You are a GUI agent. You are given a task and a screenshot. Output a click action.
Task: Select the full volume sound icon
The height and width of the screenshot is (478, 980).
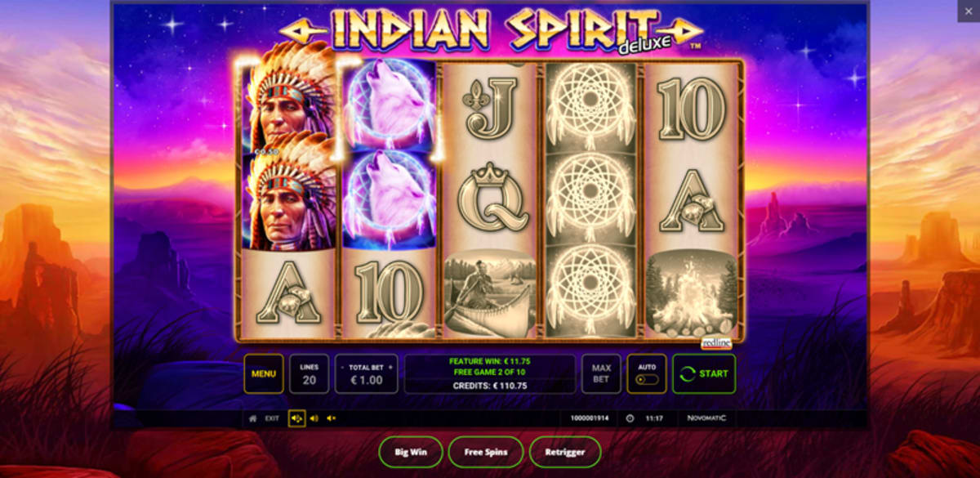coord(296,418)
